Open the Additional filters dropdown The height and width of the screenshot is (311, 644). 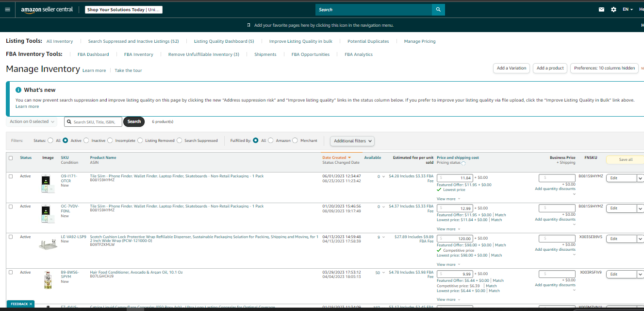point(353,141)
